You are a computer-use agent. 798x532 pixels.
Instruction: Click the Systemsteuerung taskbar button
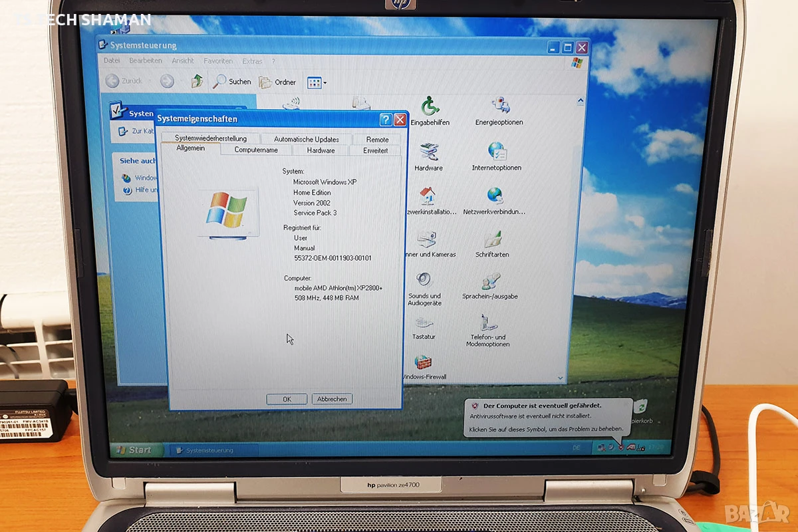pyautogui.click(x=213, y=450)
